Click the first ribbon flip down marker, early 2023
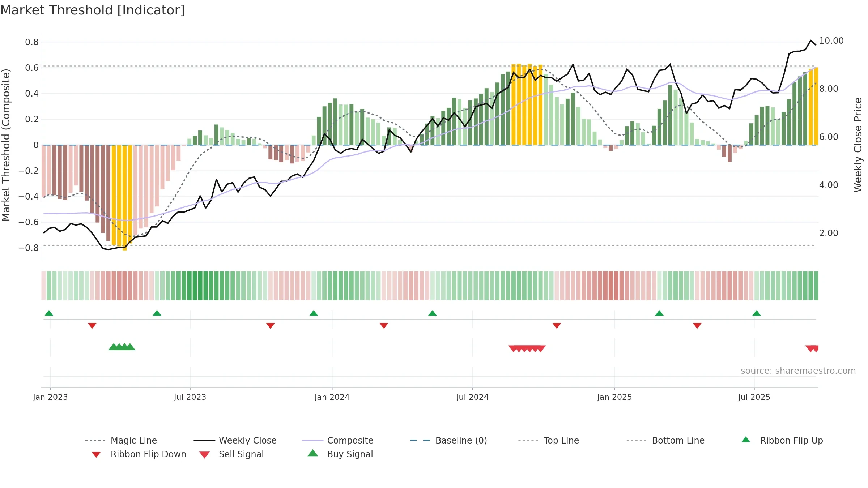 pyautogui.click(x=92, y=326)
